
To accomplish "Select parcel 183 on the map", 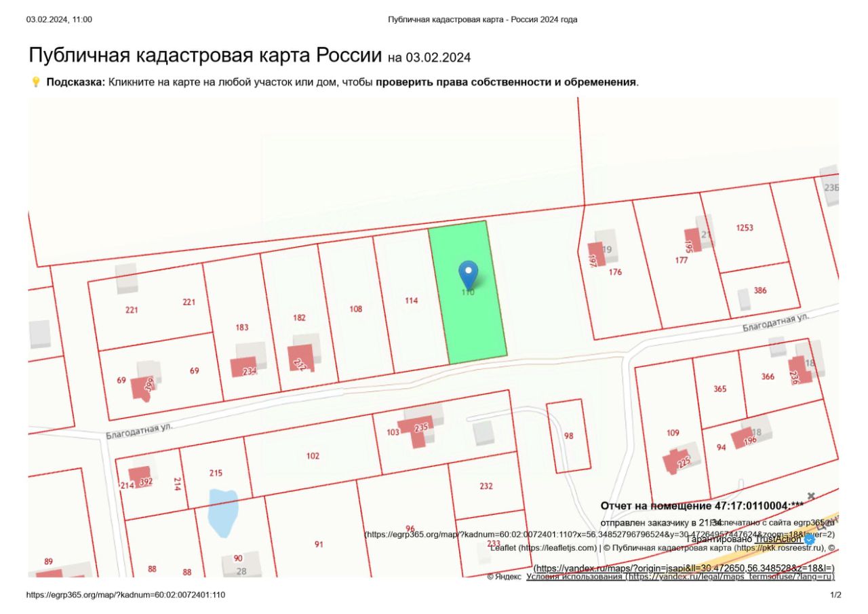I will coord(242,327).
